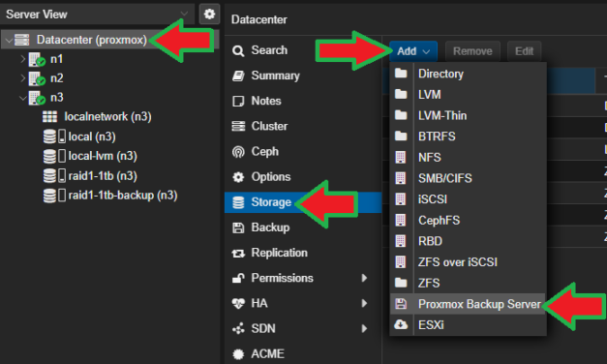Open the Cluster panel
The width and height of the screenshot is (607, 364).
(269, 126)
